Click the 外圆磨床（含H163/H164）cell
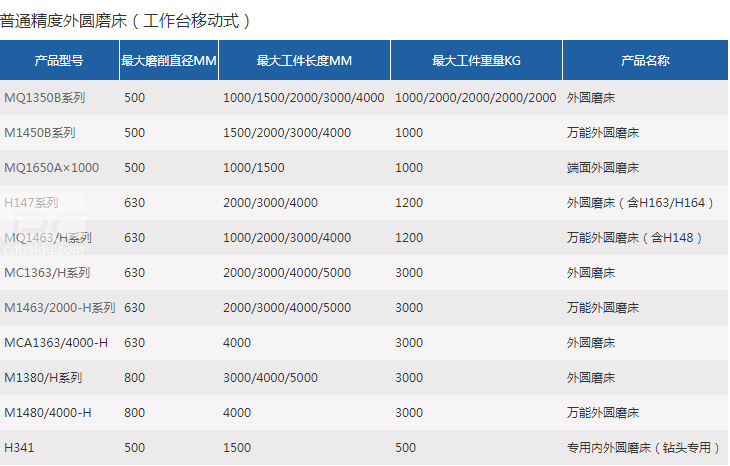The height and width of the screenshot is (466, 730). click(x=641, y=203)
